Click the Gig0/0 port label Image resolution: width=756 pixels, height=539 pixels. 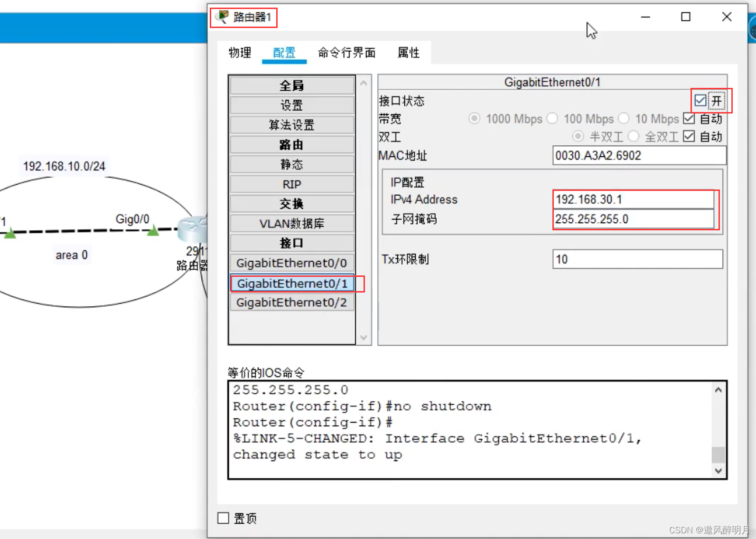click(132, 219)
